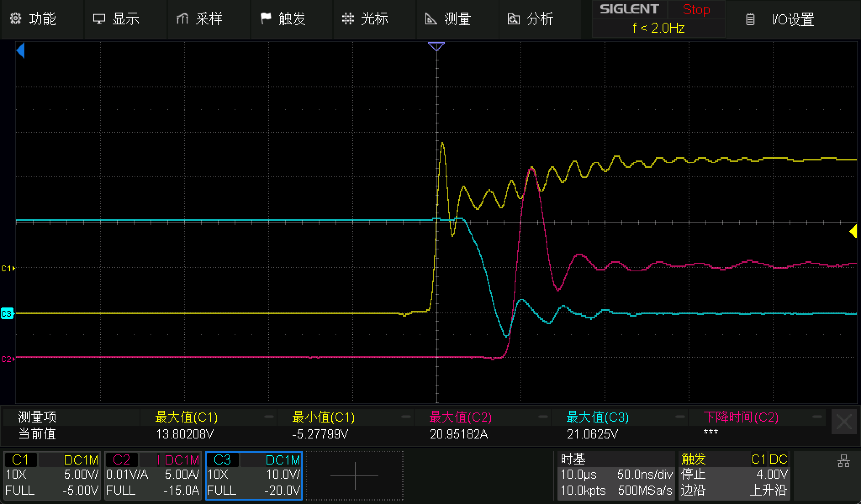The width and height of the screenshot is (861, 504).
Task: Select the C3 cyan channel offset marker
Action: 8,313
